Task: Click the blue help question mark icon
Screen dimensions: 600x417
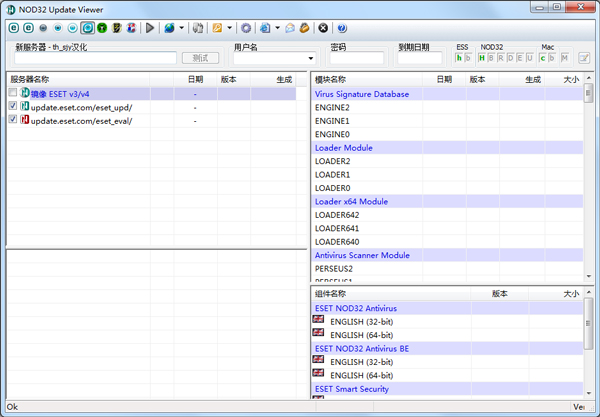Action: click(x=342, y=28)
